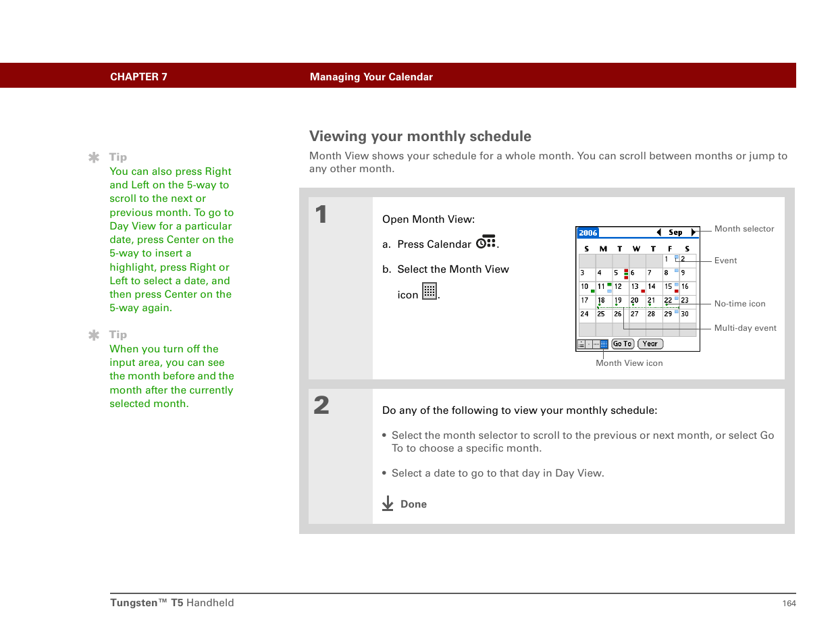The width and height of the screenshot is (834, 644).
Task: Click the red event marker on September 13
Action: coord(643,291)
